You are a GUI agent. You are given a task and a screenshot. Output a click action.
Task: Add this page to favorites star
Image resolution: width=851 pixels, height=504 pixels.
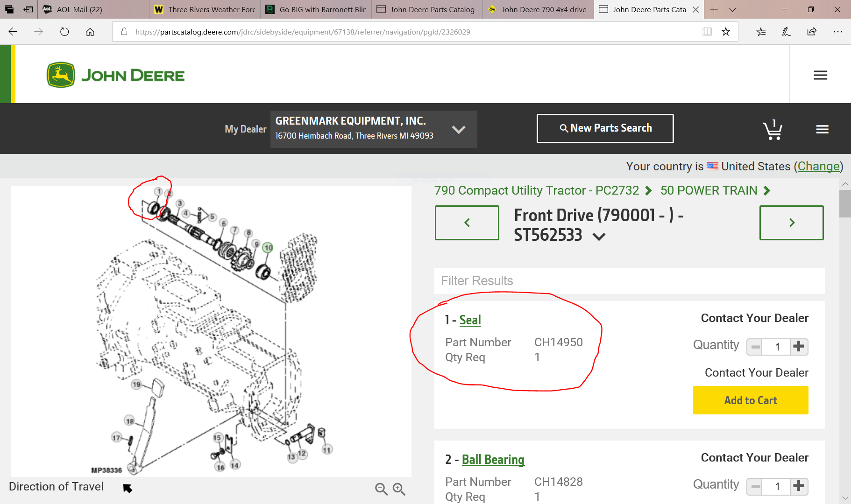726,32
